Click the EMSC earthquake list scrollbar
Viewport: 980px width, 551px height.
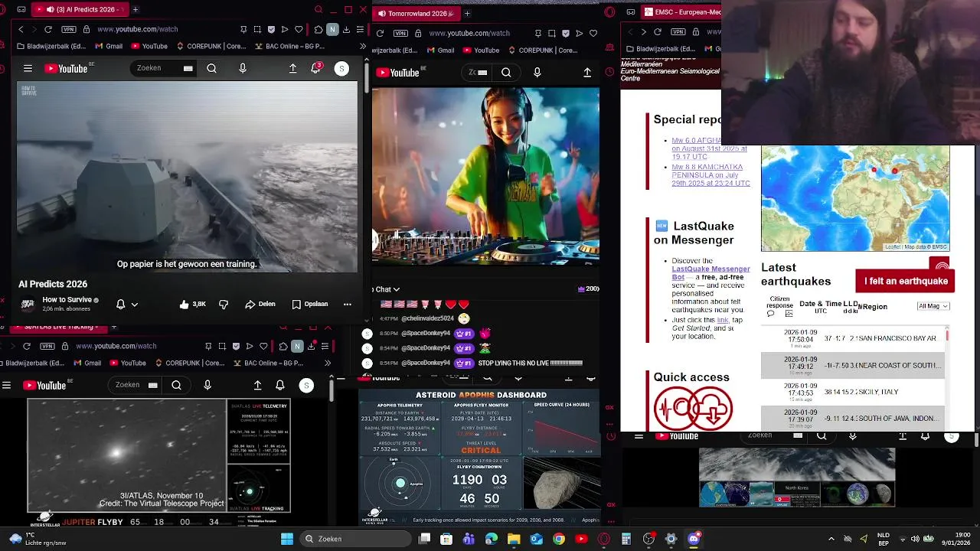click(947, 334)
